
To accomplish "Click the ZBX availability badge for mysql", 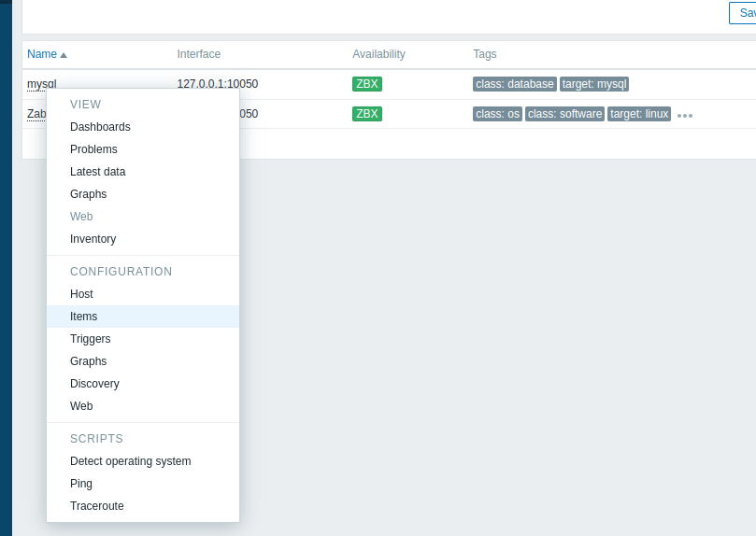I will 367,84.
